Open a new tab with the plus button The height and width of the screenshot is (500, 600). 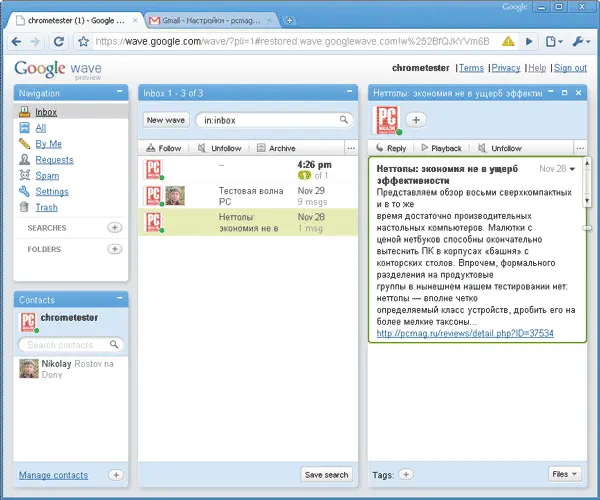(290, 21)
